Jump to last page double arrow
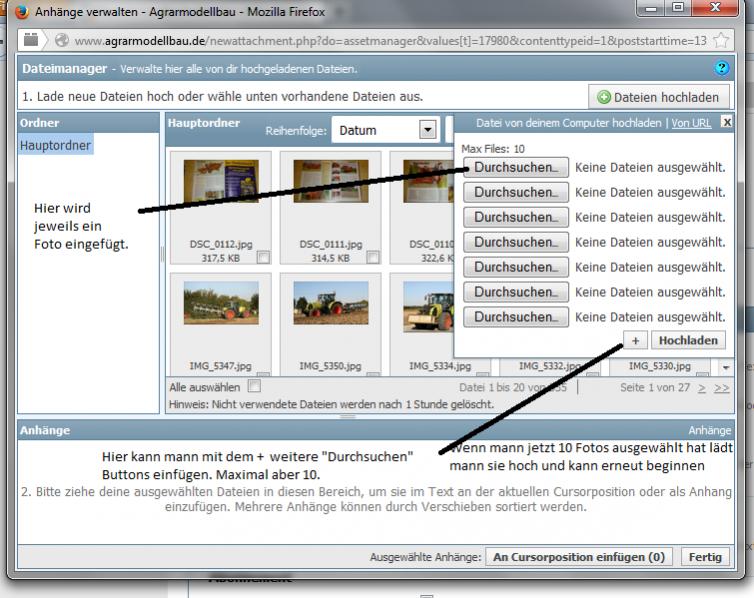Screen dimensions: 754x598 coord(721,387)
